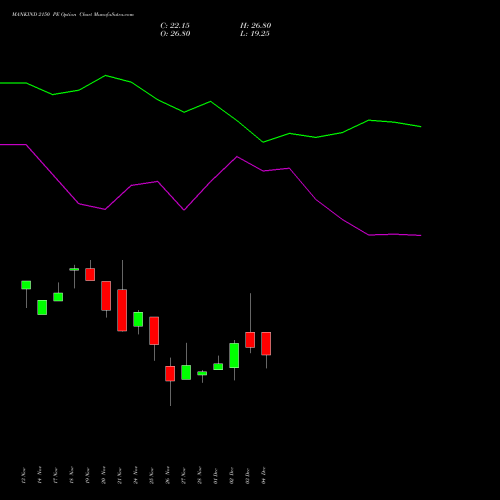The image size is (500, 500).
Task: Select the 28 Nov date label
Action: (199, 475)
